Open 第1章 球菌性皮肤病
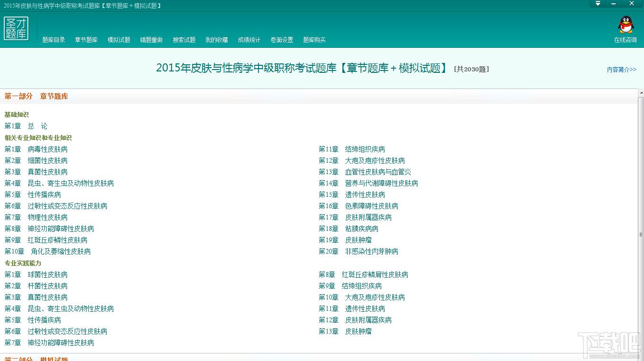The image size is (644, 361). point(36,275)
